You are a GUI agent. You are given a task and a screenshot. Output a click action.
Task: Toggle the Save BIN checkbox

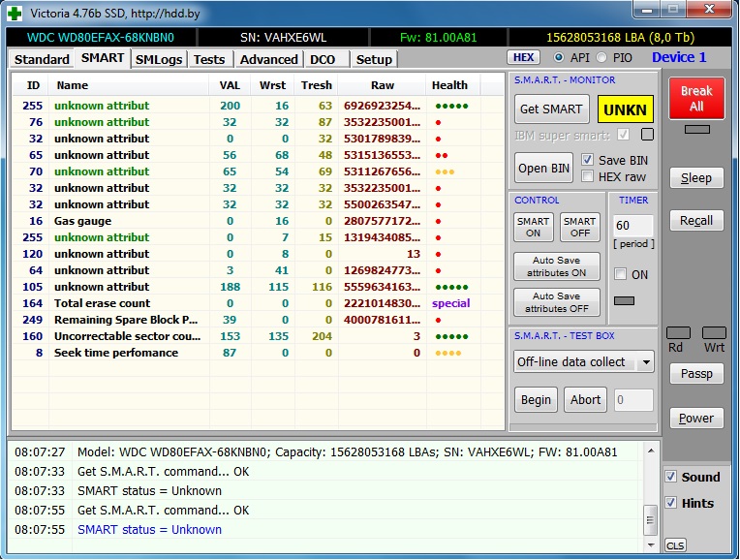(x=587, y=160)
